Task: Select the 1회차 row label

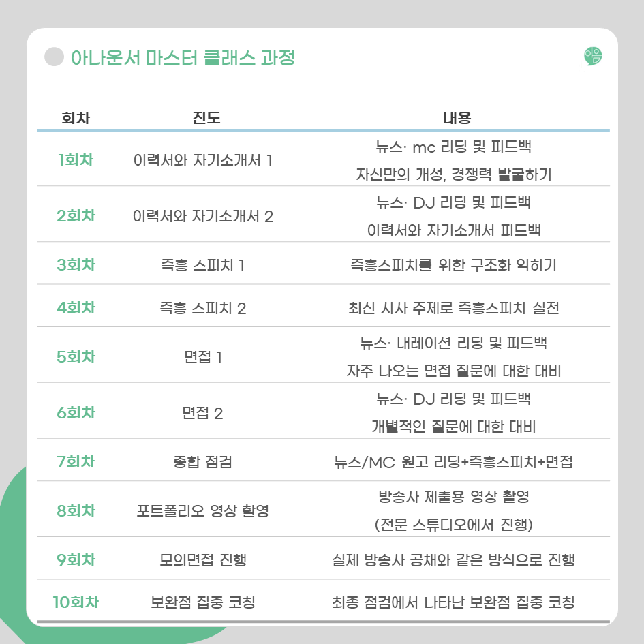Action: 76,159
